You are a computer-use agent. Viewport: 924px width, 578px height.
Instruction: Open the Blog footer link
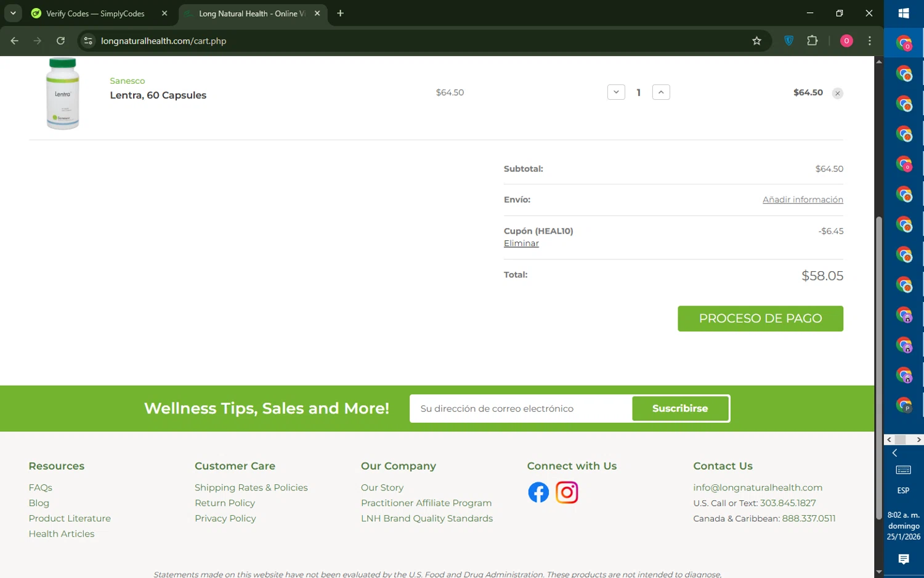[x=39, y=503]
